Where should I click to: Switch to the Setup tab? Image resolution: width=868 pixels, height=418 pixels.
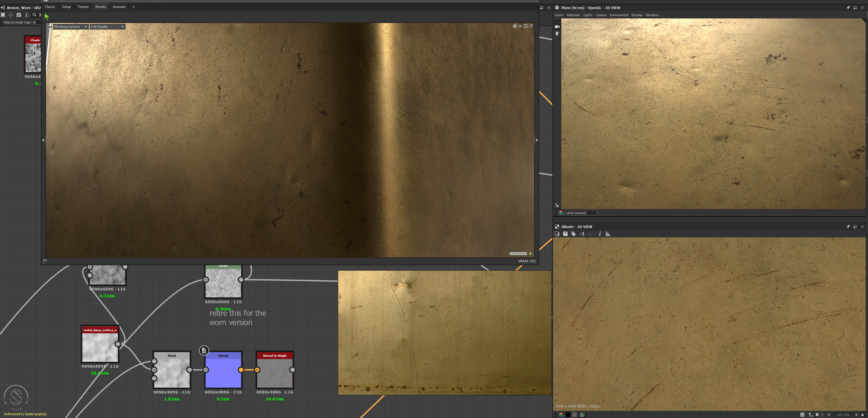tap(66, 7)
